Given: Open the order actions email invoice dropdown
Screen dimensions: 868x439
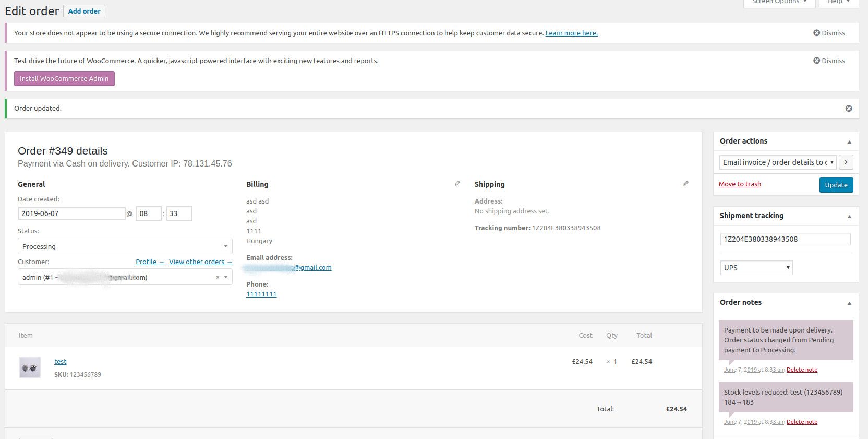Looking at the screenshot, I should tap(777, 162).
